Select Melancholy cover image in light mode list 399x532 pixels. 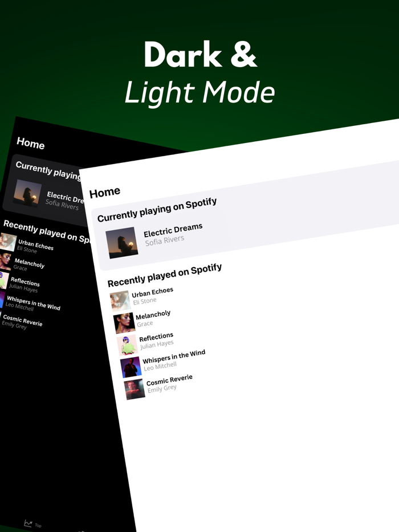coord(124,323)
